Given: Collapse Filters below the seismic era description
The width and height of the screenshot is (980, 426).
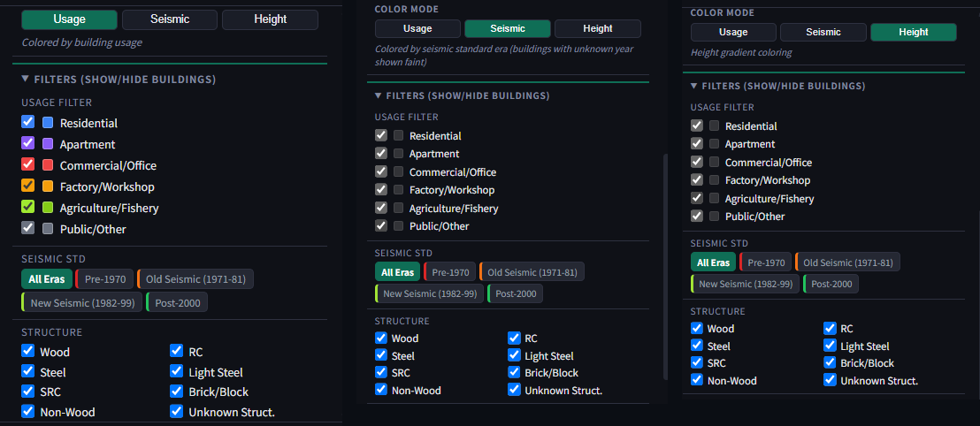Looking at the screenshot, I should click(463, 95).
